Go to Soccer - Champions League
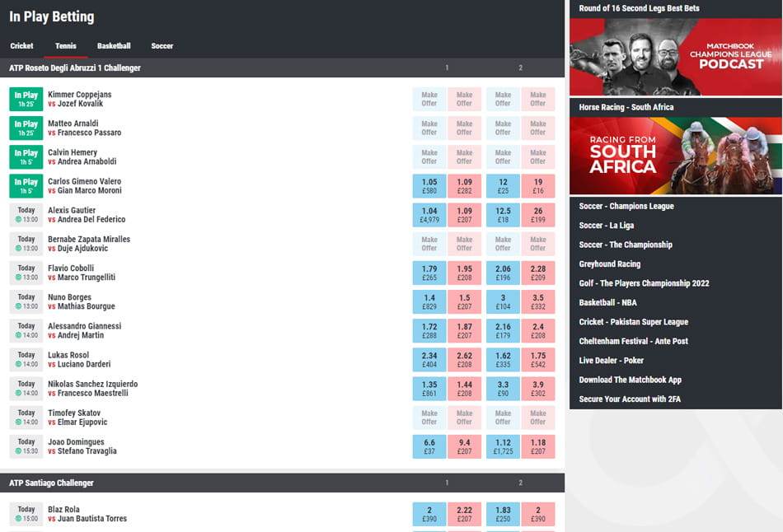 coord(626,206)
